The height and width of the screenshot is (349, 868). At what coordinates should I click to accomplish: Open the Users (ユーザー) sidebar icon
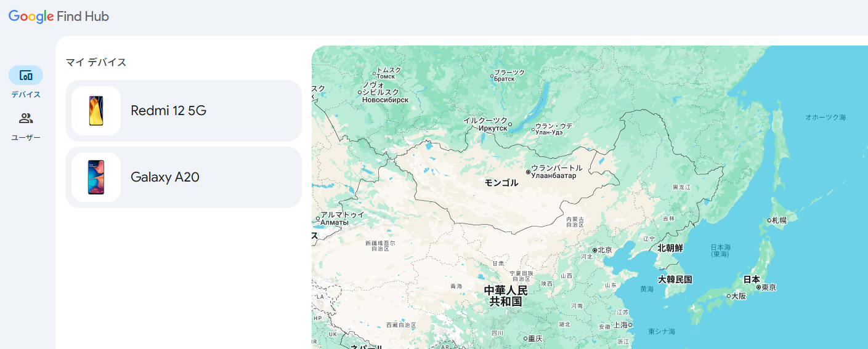(x=26, y=119)
